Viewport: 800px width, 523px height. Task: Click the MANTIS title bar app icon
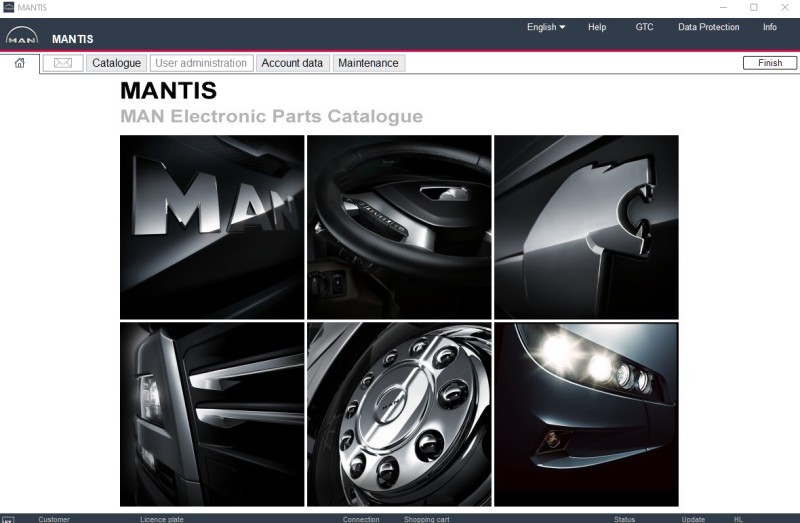(9, 7)
